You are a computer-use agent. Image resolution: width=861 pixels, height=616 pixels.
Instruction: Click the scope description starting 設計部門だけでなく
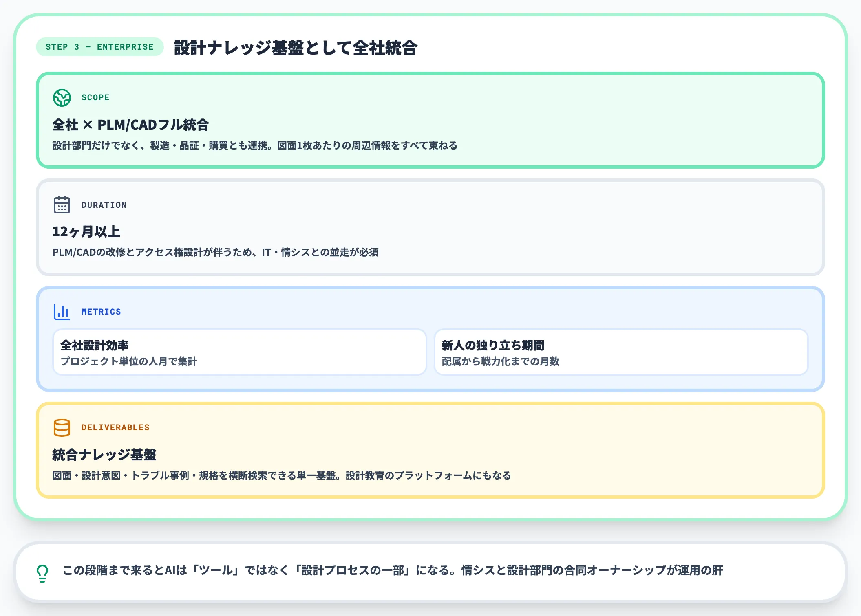click(x=255, y=145)
